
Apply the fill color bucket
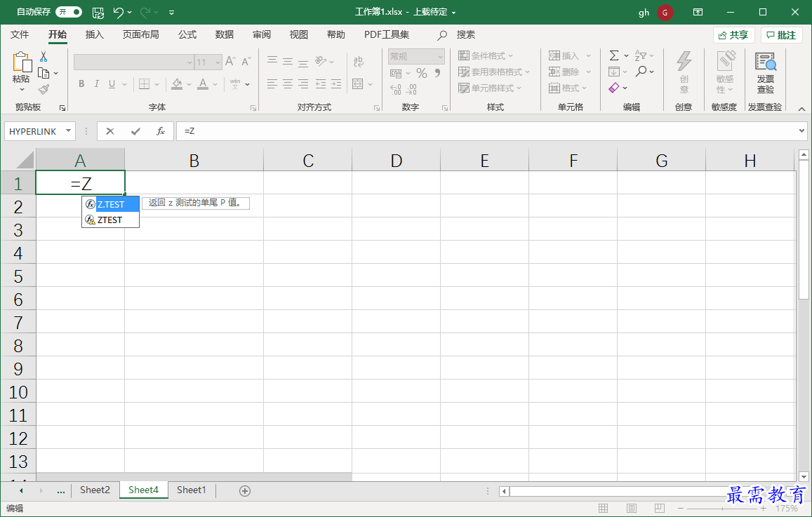[x=177, y=84]
